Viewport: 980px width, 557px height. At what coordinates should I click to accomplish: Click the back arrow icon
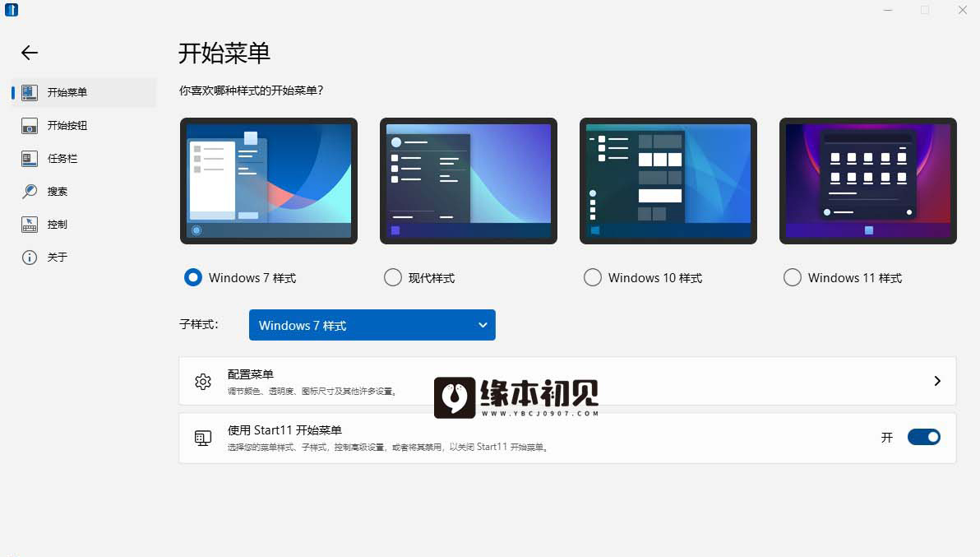(x=30, y=53)
